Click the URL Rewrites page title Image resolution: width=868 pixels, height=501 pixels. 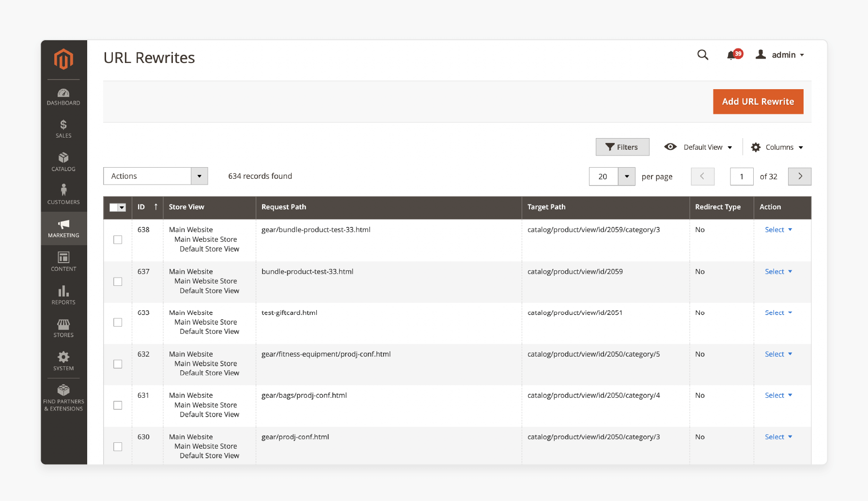click(x=149, y=58)
